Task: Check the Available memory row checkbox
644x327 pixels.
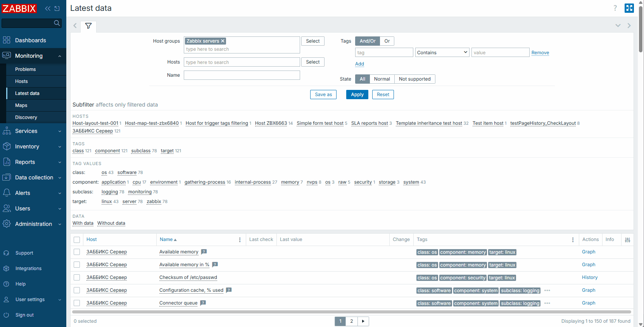Action: 77,252
